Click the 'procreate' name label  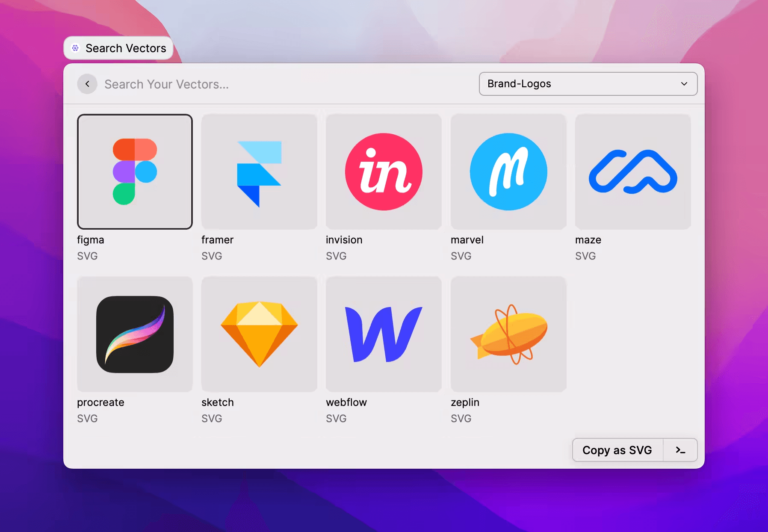100,402
